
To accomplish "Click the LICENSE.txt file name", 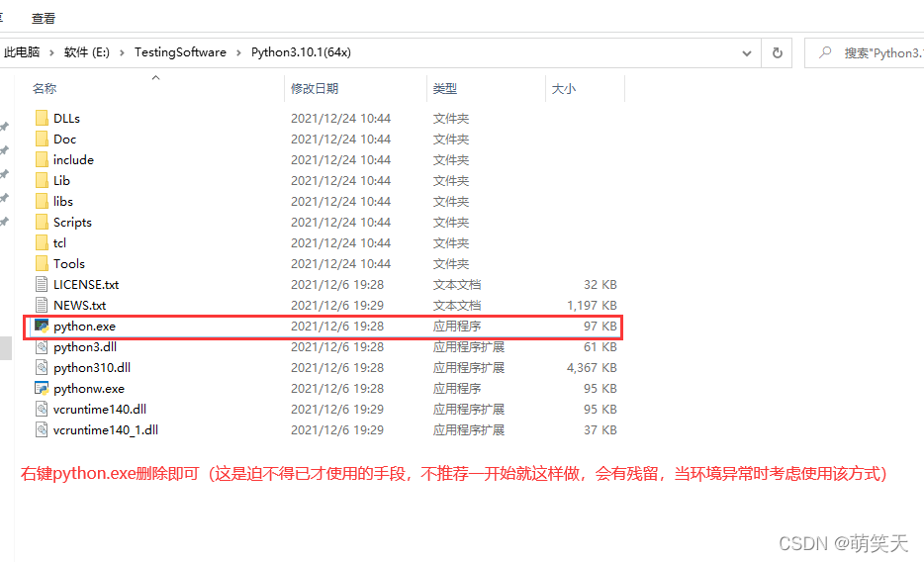I will (x=86, y=285).
